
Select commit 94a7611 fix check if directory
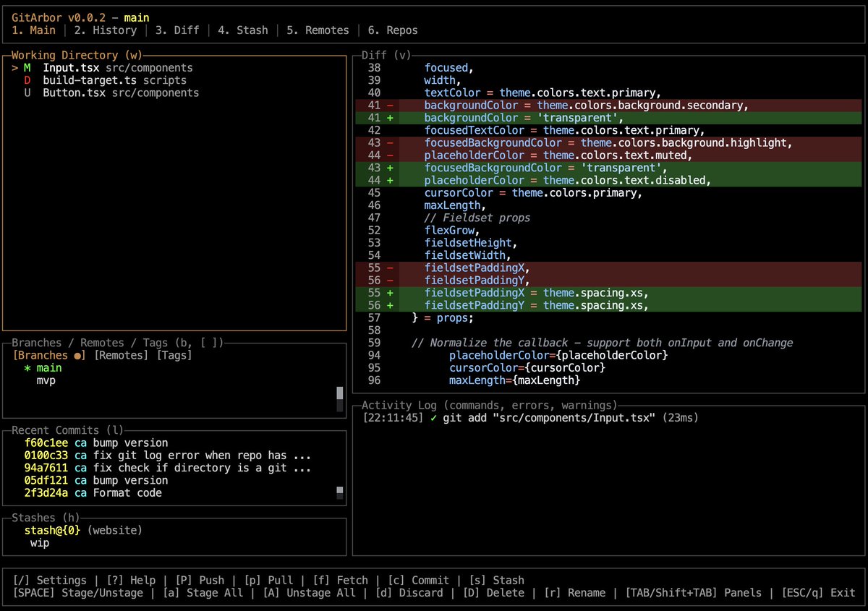(168, 468)
